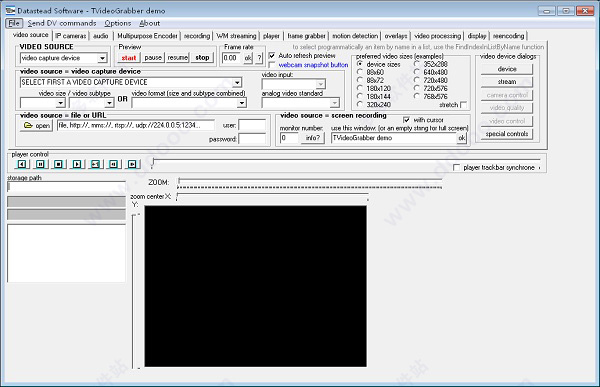
Task: Click the stop preview button
Action: pos(202,58)
